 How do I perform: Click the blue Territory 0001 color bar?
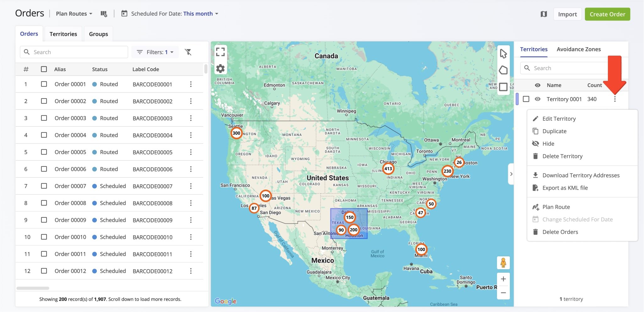(517, 99)
